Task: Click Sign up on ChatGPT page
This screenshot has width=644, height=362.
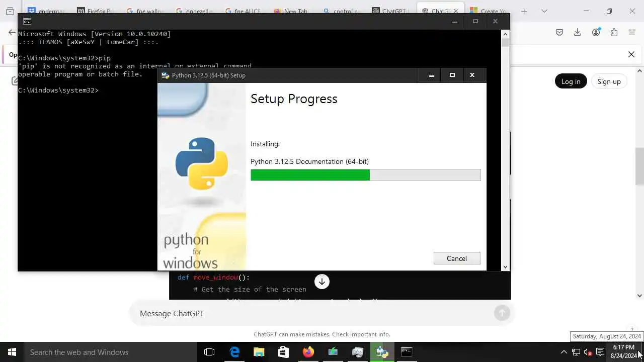Action: 609,81
